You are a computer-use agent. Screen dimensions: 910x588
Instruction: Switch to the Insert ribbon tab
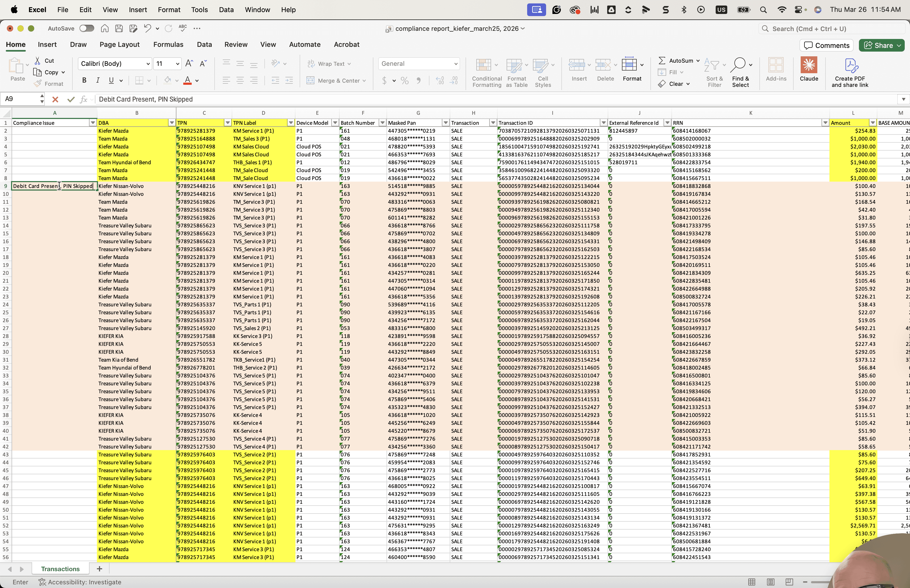[47, 44]
